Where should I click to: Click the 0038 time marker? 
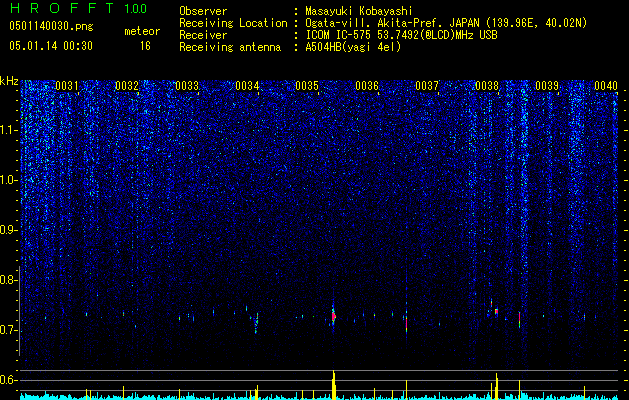coord(487,86)
